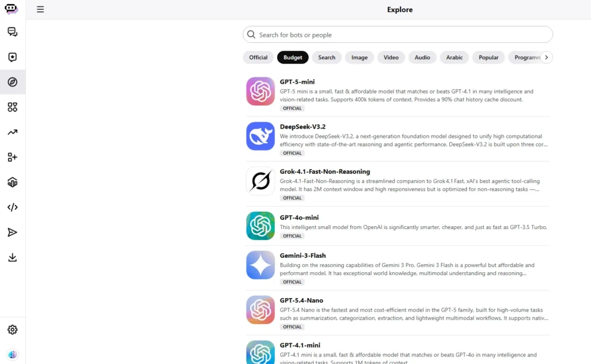Click the Grok-4.1-Fast-Non-Reasoning description text
591x364 pixels.
tap(410, 185)
